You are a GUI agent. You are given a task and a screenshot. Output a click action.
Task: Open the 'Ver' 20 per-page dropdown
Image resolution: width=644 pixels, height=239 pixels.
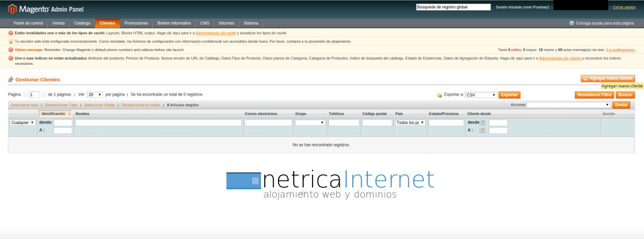coord(95,94)
